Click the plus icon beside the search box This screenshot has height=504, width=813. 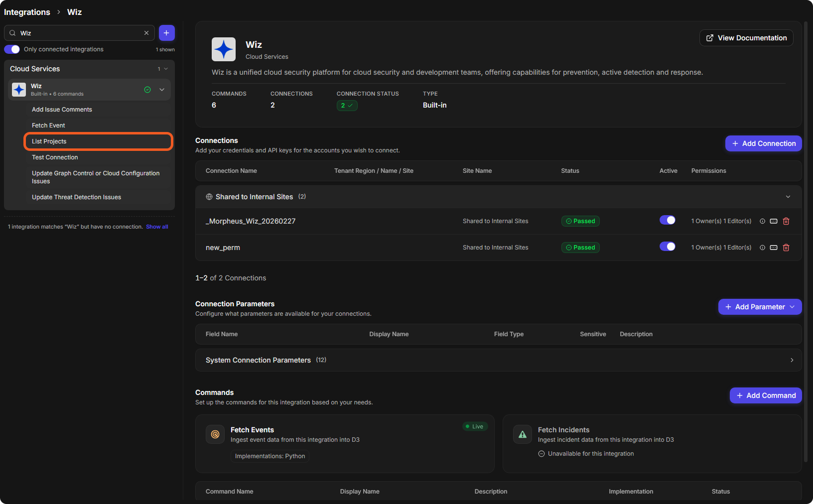[x=167, y=33]
